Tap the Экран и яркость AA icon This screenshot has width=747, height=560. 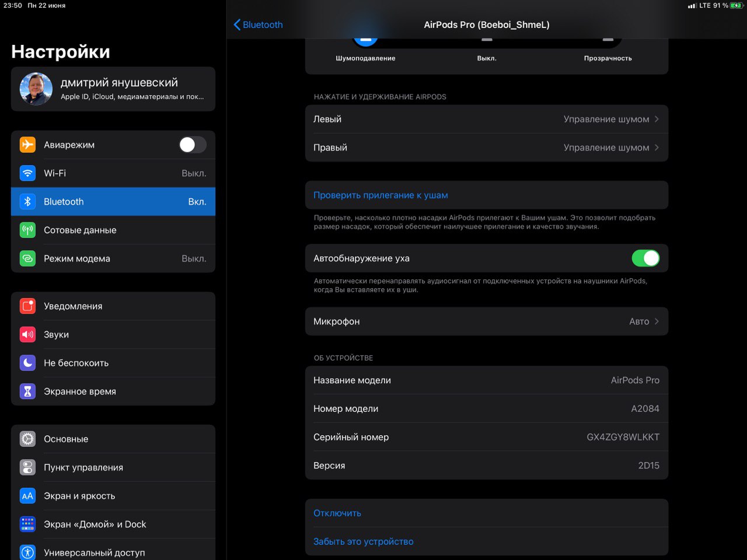tap(27, 496)
